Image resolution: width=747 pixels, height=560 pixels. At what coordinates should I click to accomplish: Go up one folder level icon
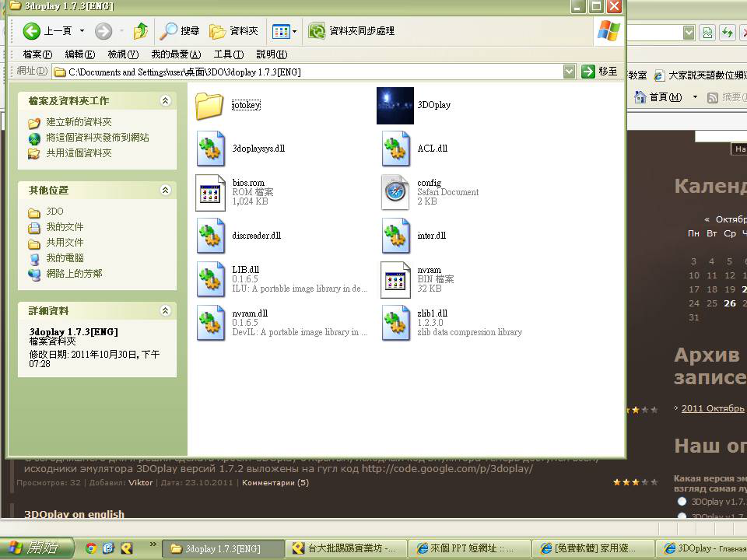(x=141, y=31)
